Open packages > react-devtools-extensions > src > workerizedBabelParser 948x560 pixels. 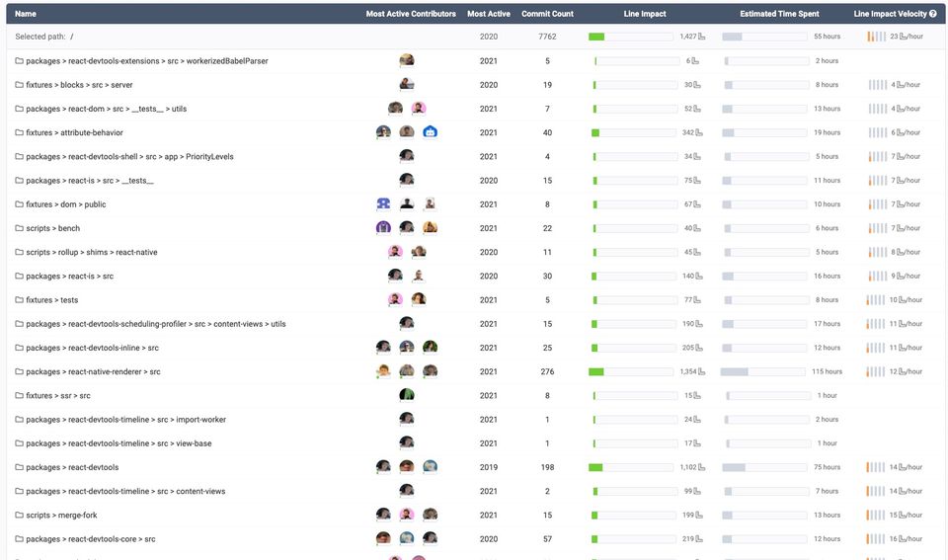point(147,61)
